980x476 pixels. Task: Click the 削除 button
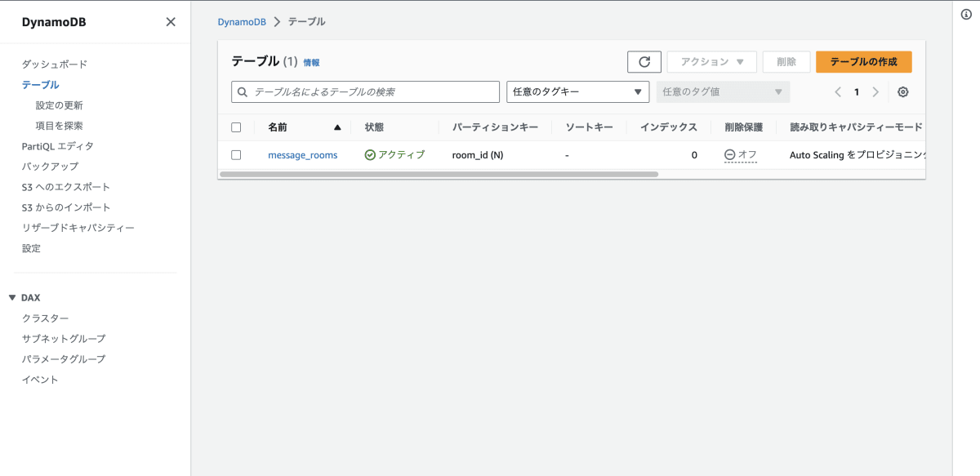tap(786, 62)
